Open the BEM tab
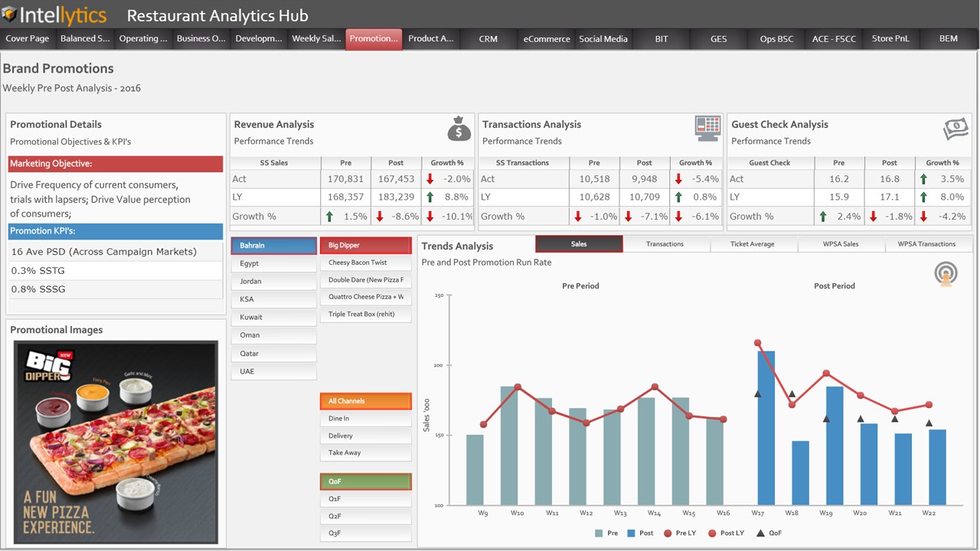The image size is (980, 551). click(x=949, y=39)
